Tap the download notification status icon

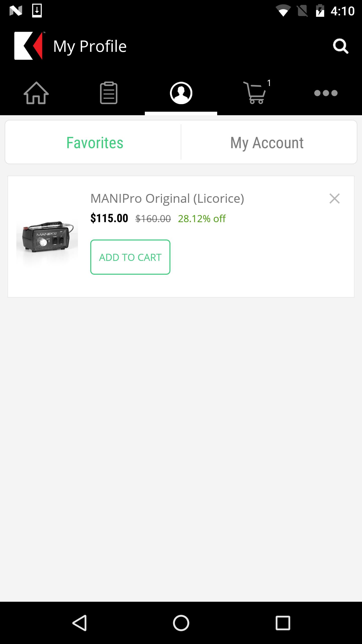[37, 11]
